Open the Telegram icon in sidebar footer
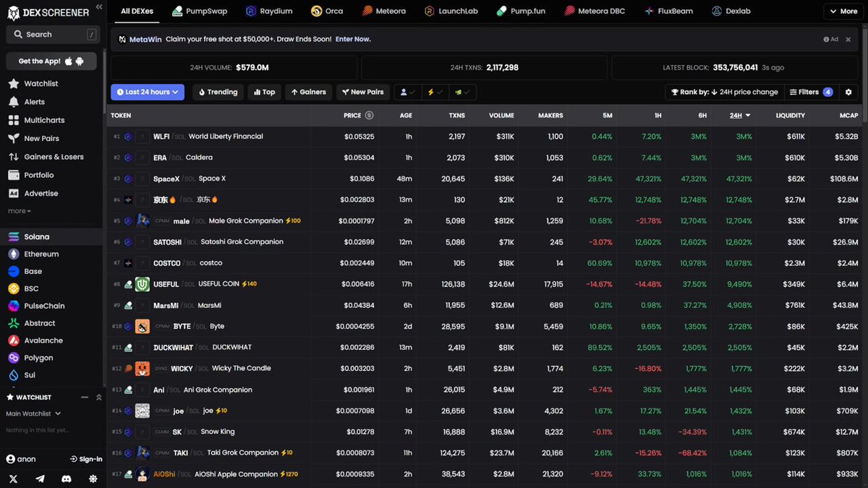Image resolution: width=868 pixels, height=488 pixels. (x=40, y=479)
